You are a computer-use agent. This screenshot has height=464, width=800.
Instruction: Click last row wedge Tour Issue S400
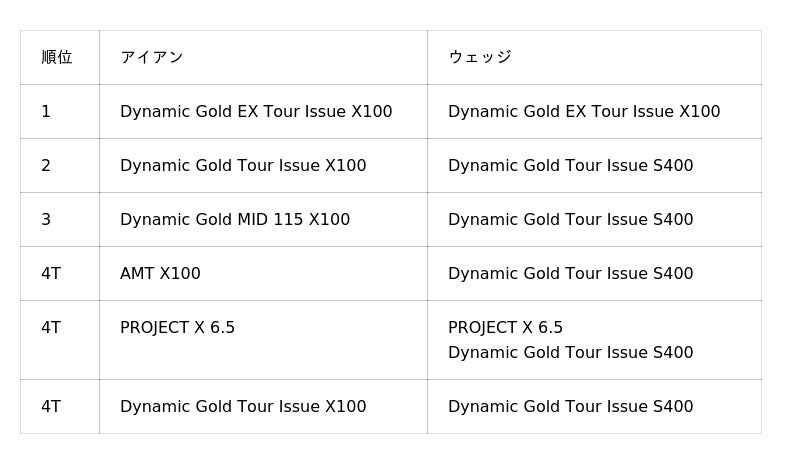pyautogui.click(x=571, y=406)
